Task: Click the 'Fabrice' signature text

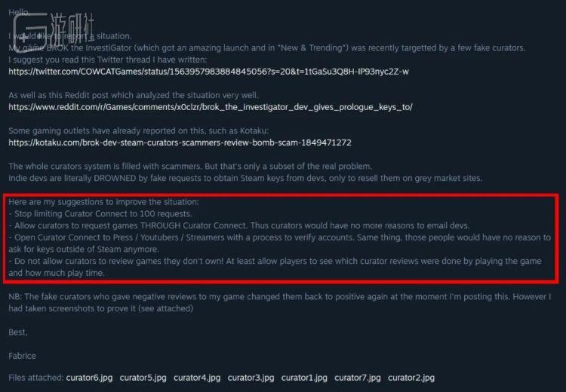Action: [23, 356]
